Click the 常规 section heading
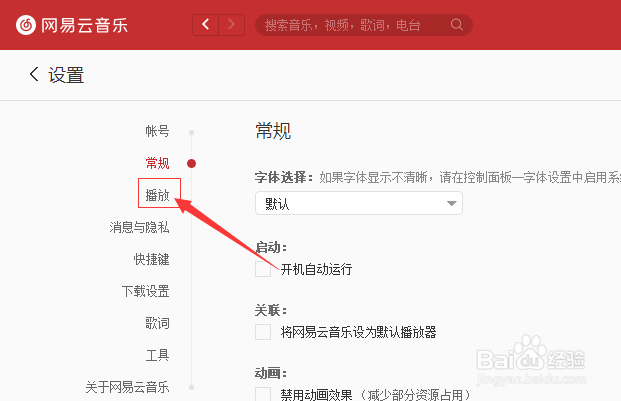 coord(273,131)
